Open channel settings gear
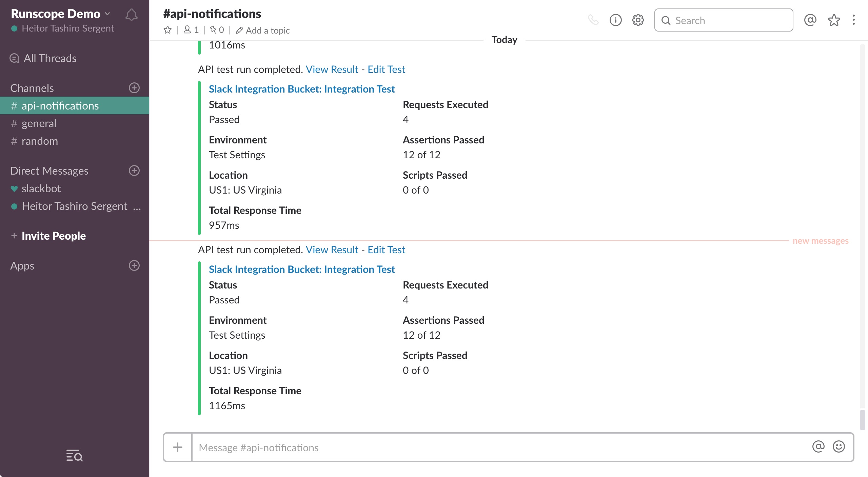 pos(638,20)
